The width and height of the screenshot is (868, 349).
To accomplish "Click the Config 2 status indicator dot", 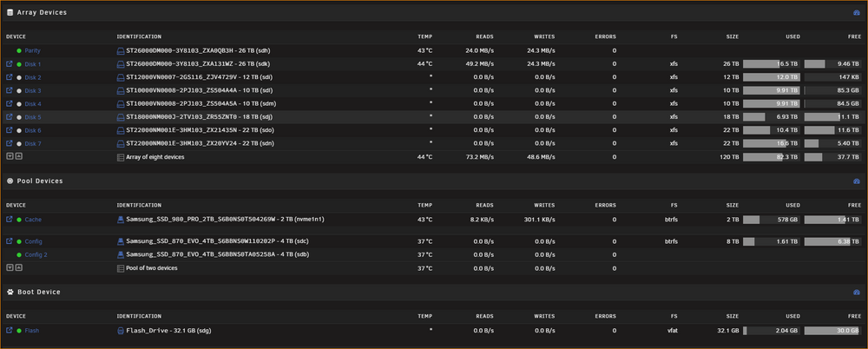I will click(19, 255).
